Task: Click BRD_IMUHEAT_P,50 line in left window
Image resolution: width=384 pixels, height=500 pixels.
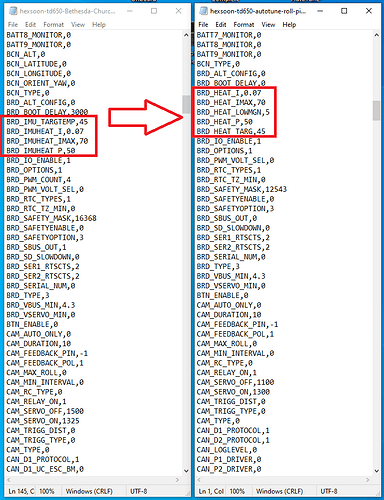Action: tap(41, 151)
